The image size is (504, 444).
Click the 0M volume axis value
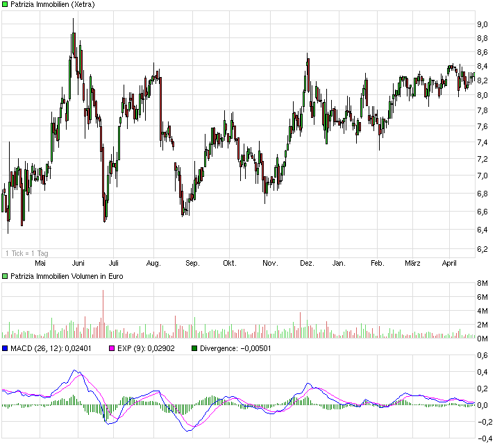[x=482, y=339]
